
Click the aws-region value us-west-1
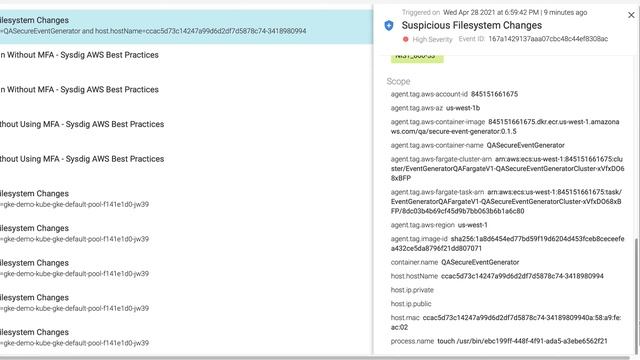coord(472,224)
